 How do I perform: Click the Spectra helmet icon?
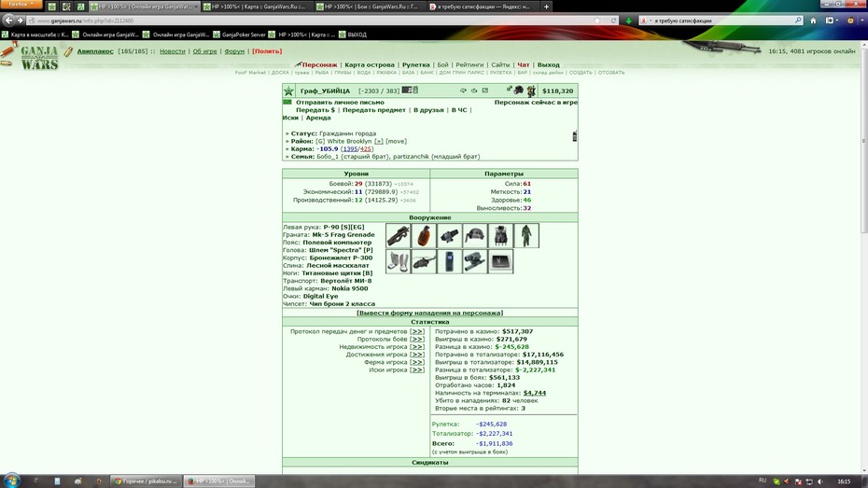tap(475, 236)
